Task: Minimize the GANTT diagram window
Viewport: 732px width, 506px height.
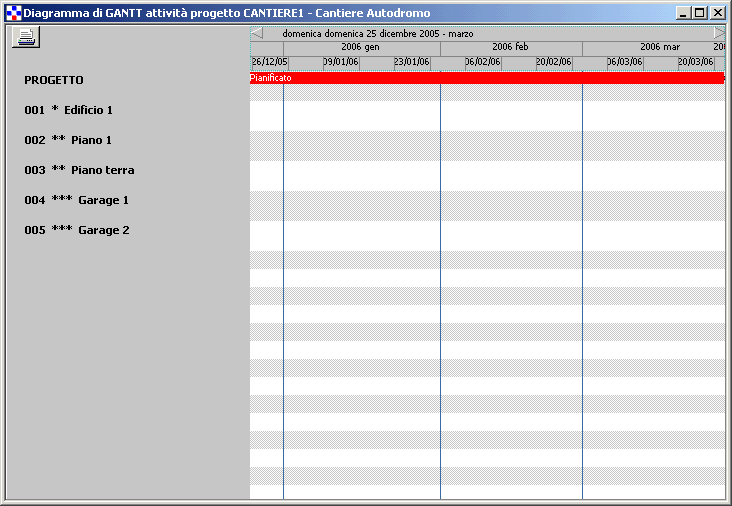Action: pos(683,13)
